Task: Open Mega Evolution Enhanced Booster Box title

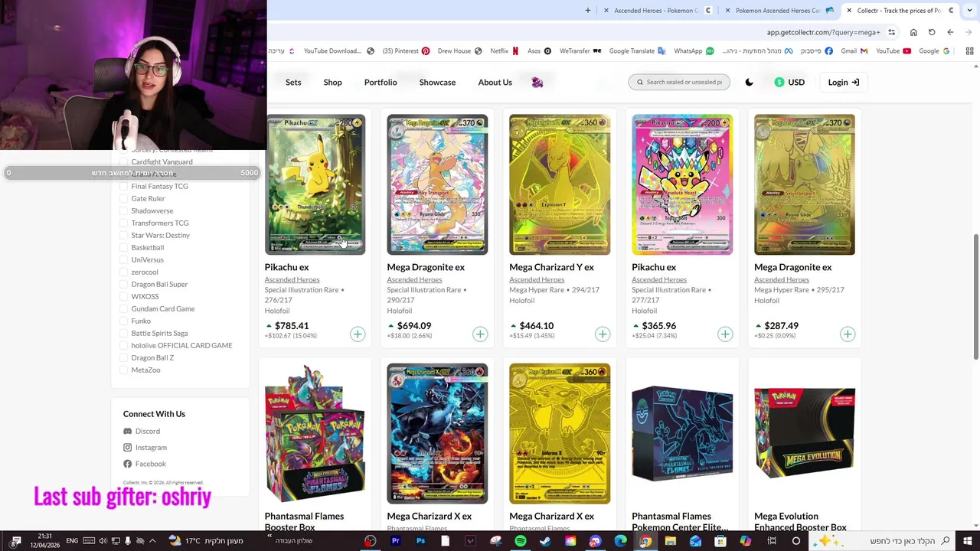Action: pos(800,521)
